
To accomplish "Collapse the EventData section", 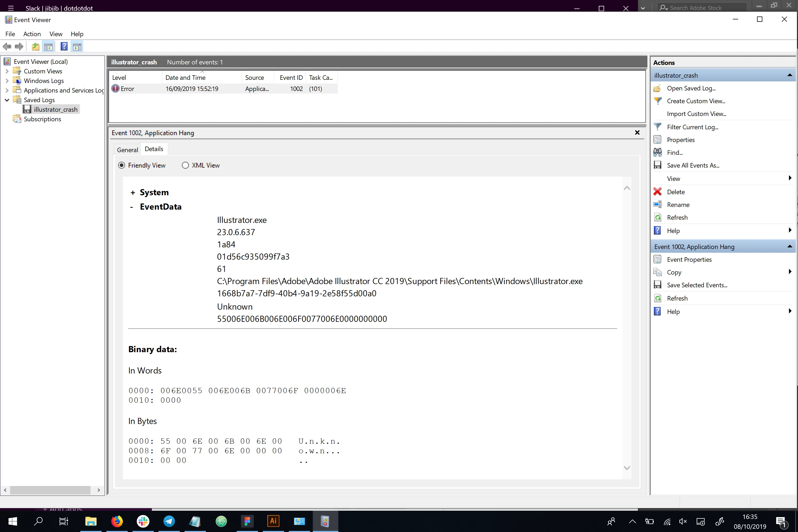I will click(x=132, y=207).
